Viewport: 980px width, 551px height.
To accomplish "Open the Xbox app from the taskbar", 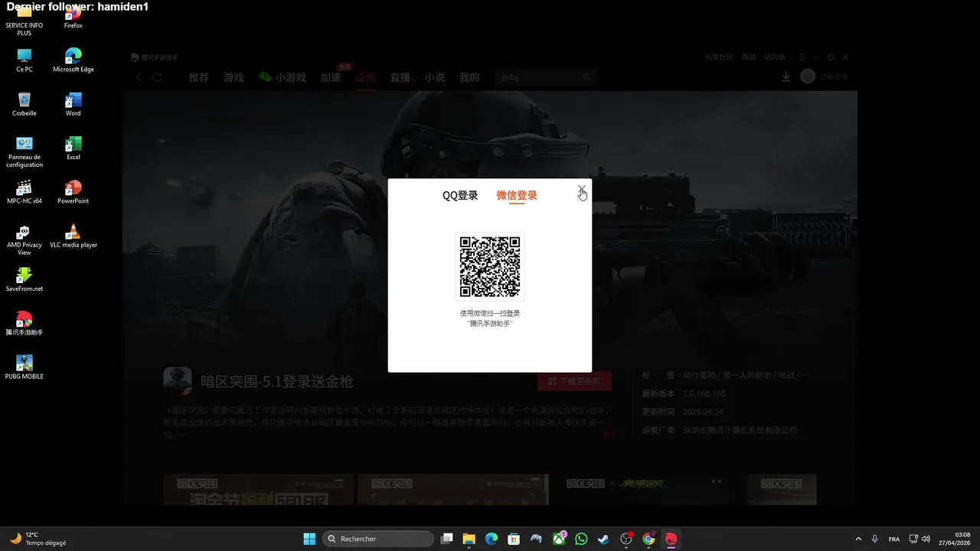I will 559,539.
